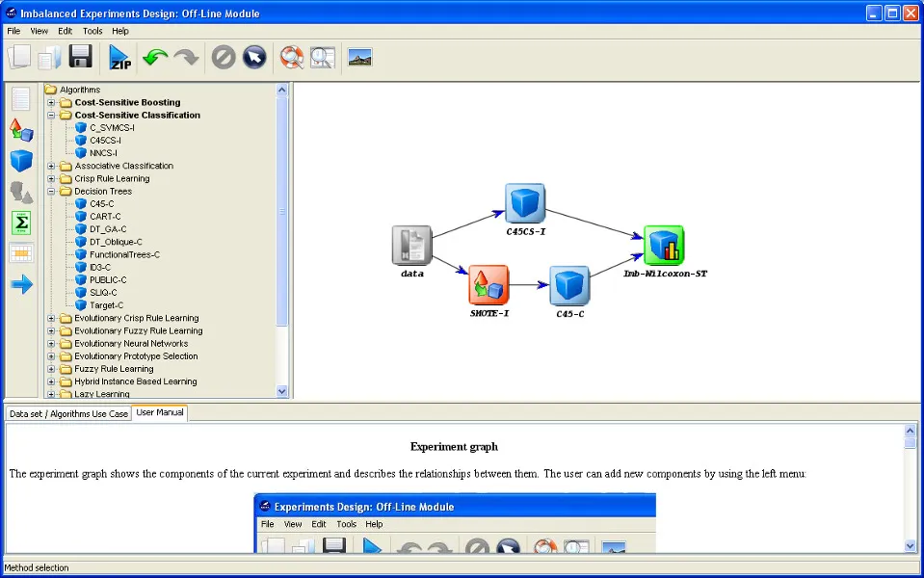
Task: Save the current experiment
Action: [x=81, y=57]
